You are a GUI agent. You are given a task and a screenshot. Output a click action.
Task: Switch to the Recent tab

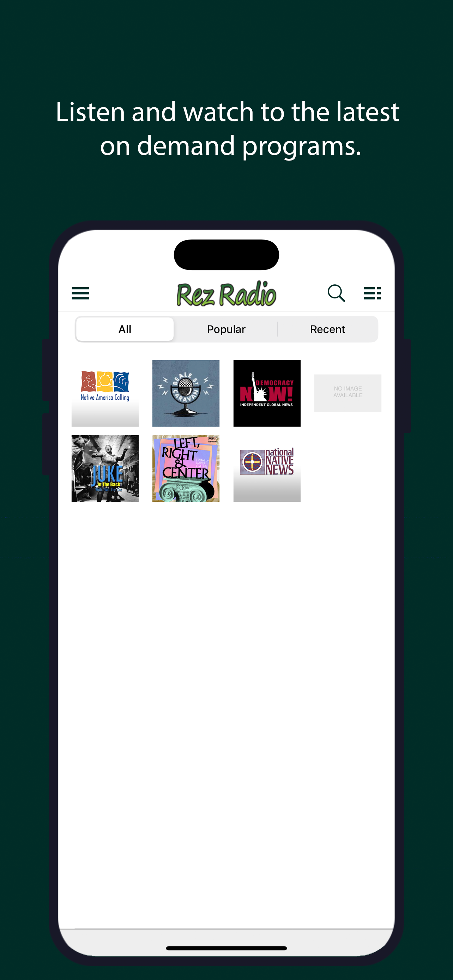coord(327,329)
